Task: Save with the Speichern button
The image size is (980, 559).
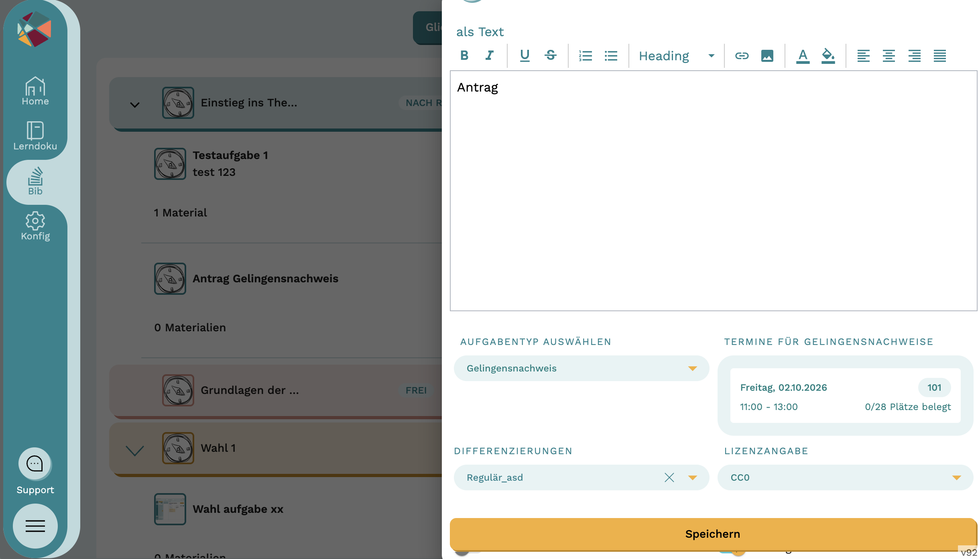Action: 713,534
